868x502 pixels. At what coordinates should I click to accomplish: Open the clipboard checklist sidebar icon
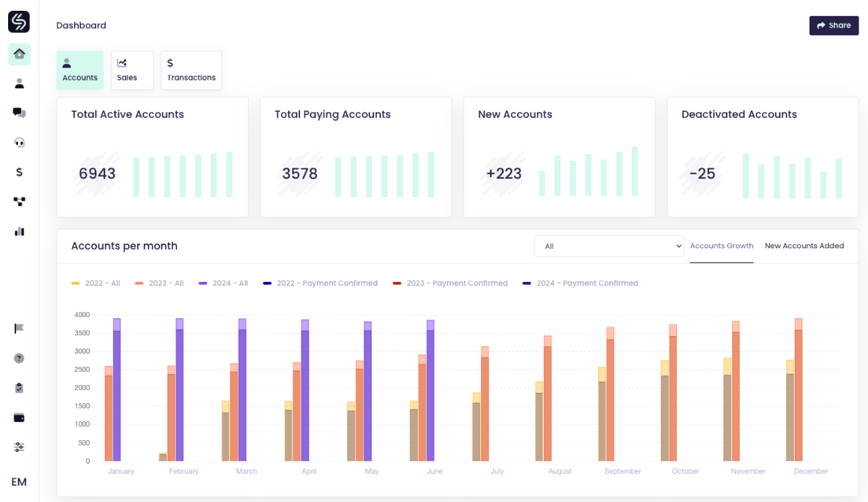click(x=20, y=388)
